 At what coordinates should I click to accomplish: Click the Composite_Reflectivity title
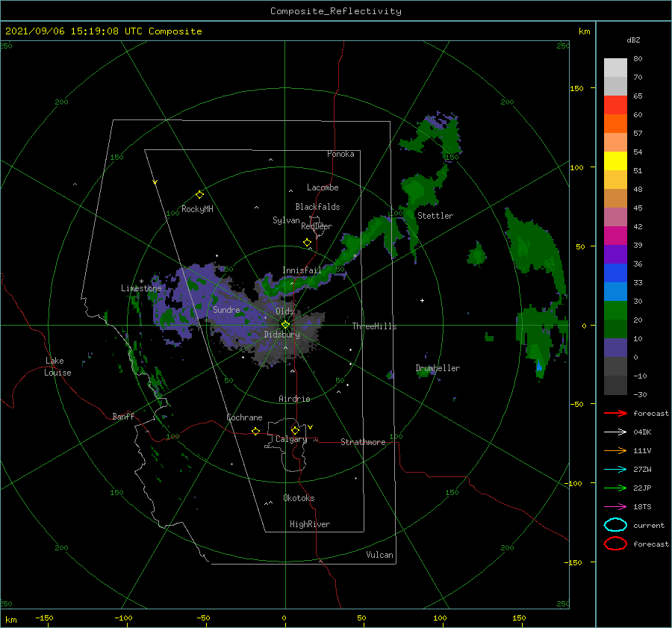[336, 11]
